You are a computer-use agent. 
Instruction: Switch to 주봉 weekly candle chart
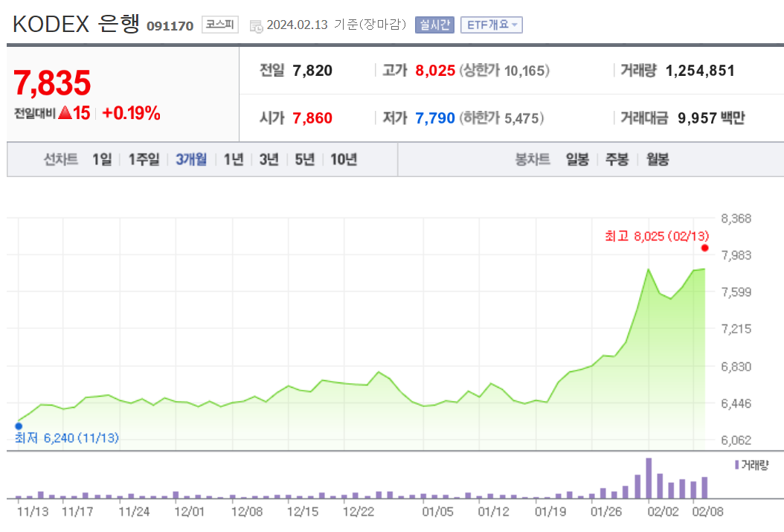click(x=617, y=159)
